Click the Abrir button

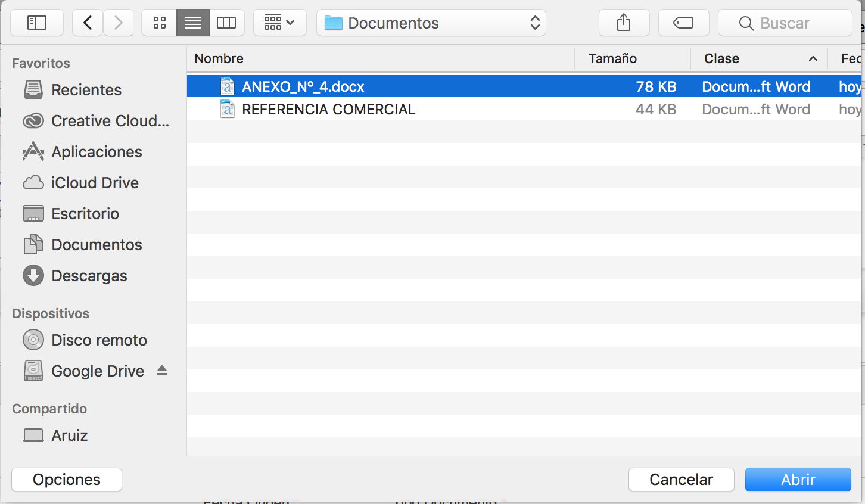(x=798, y=480)
